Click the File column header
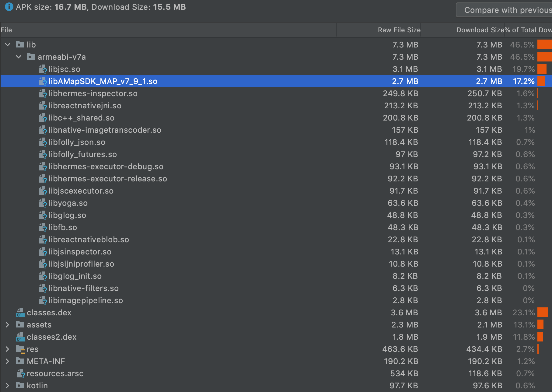552x392 pixels. click(x=168, y=30)
